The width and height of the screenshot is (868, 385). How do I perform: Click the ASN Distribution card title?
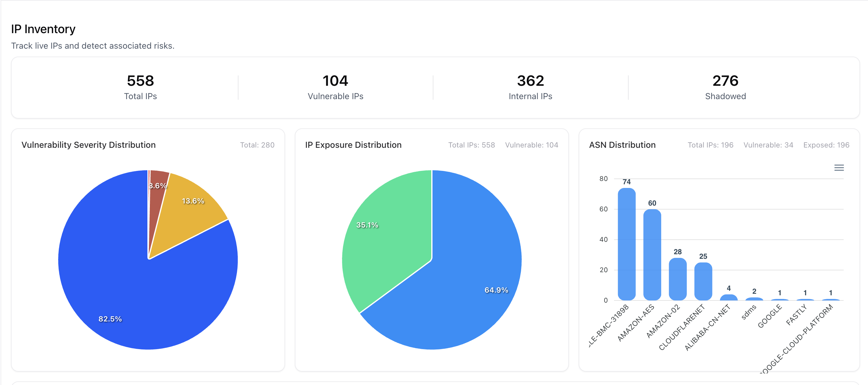tap(622, 145)
